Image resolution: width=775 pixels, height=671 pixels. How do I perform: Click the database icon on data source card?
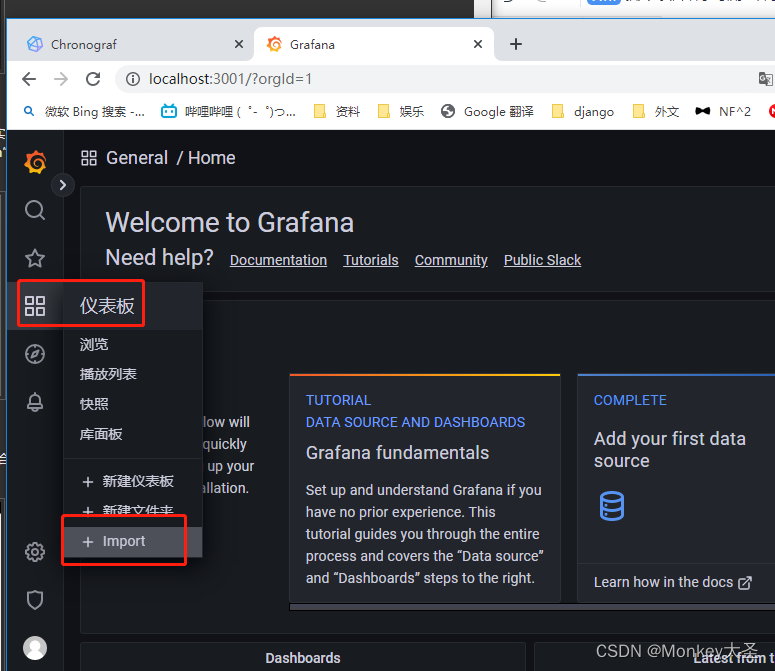(x=612, y=506)
